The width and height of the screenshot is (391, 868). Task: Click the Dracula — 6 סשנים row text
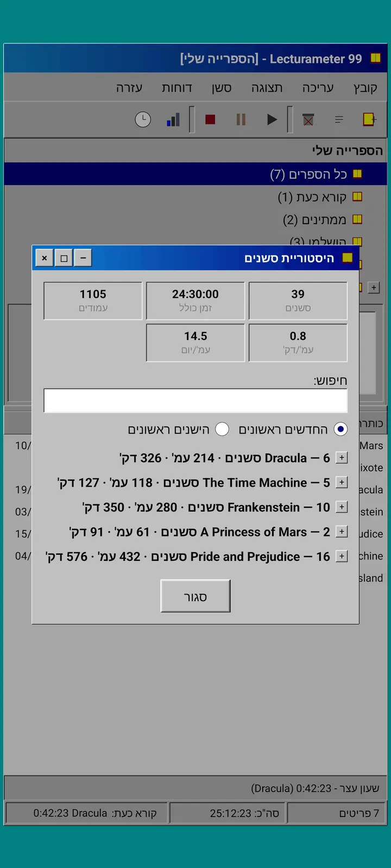click(x=224, y=458)
